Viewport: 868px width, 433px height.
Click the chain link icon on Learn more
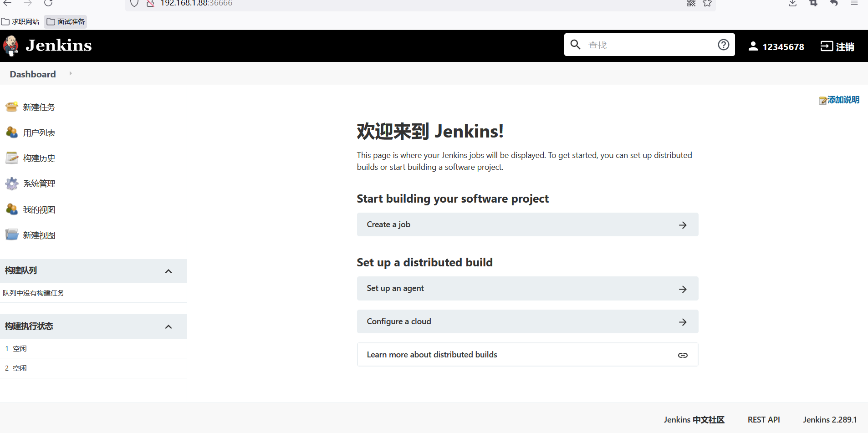683,355
